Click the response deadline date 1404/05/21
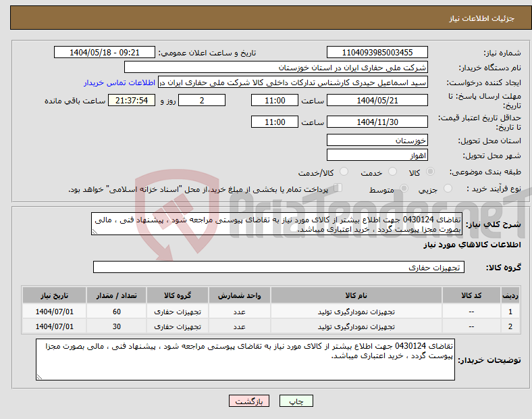 click(x=377, y=100)
